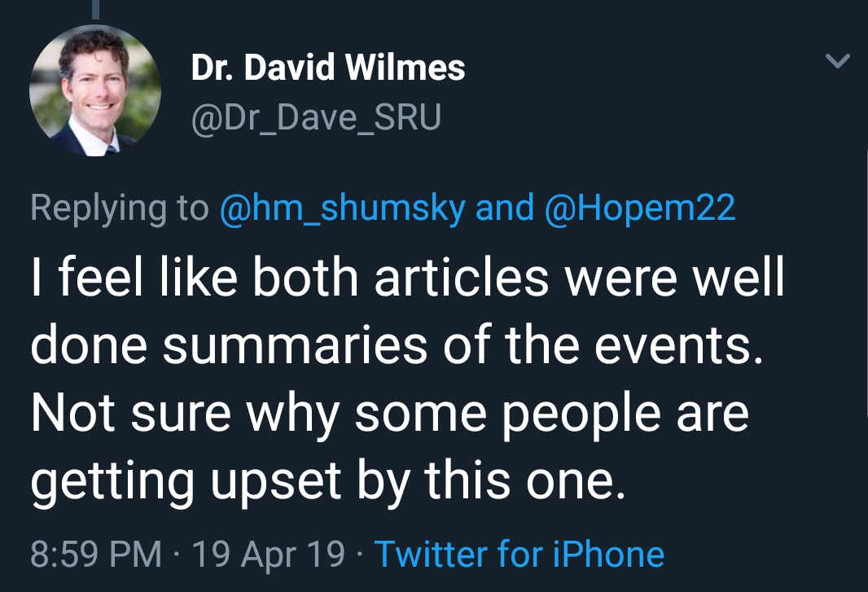The image size is (868, 592).
Task: Open the @Dr_Dave_SRU handle
Action: 316,118
